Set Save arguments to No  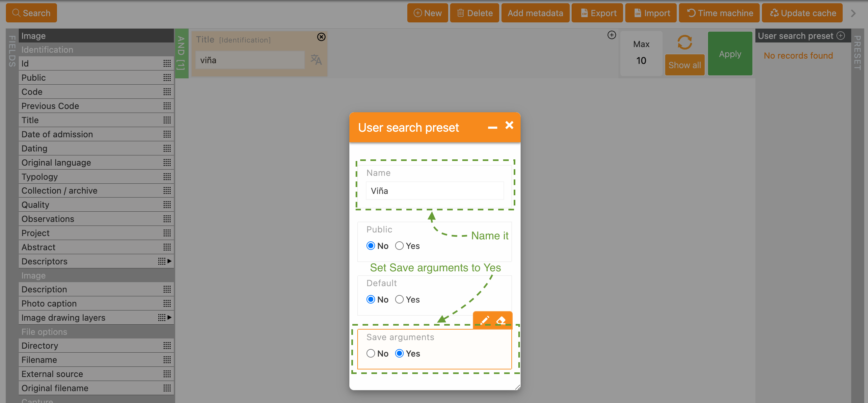[x=371, y=353]
